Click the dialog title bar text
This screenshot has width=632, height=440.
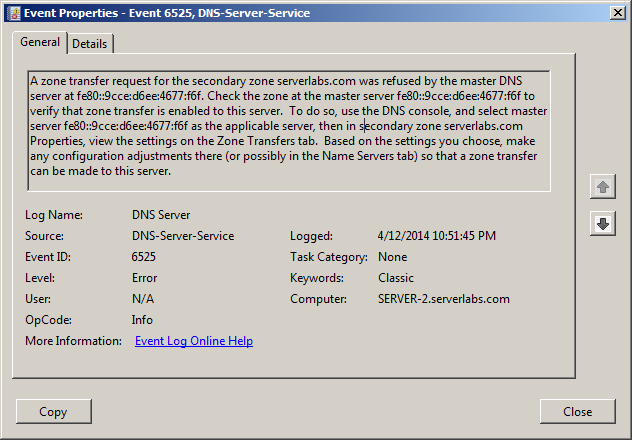click(x=167, y=13)
